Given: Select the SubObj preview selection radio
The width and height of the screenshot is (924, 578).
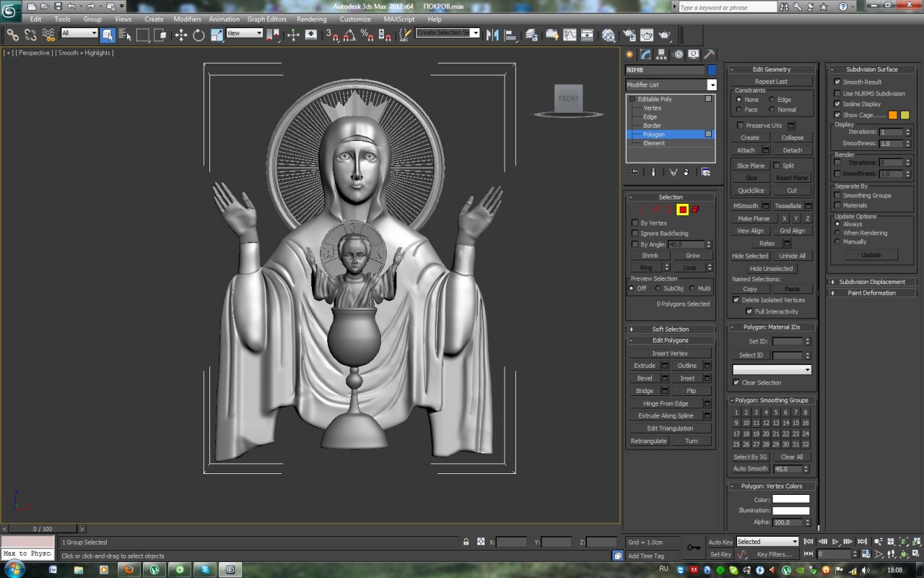Looking at the screenshot, I should point(658,288).
